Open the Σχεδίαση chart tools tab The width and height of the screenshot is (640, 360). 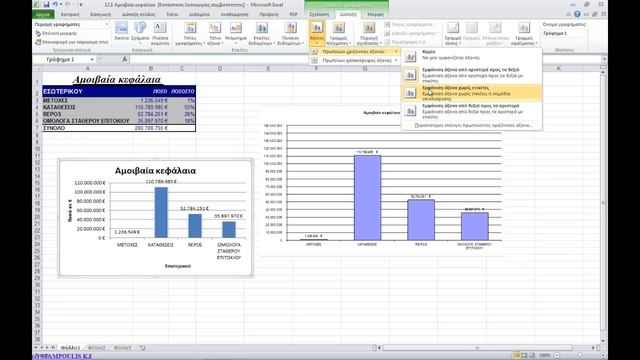coord(319,14)
